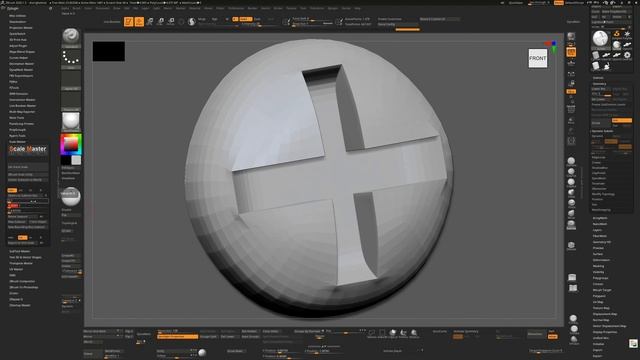Pick a hue in the color picker square
Image resolution: width=640 pixels, height=360 pixels.
(71, 144)
